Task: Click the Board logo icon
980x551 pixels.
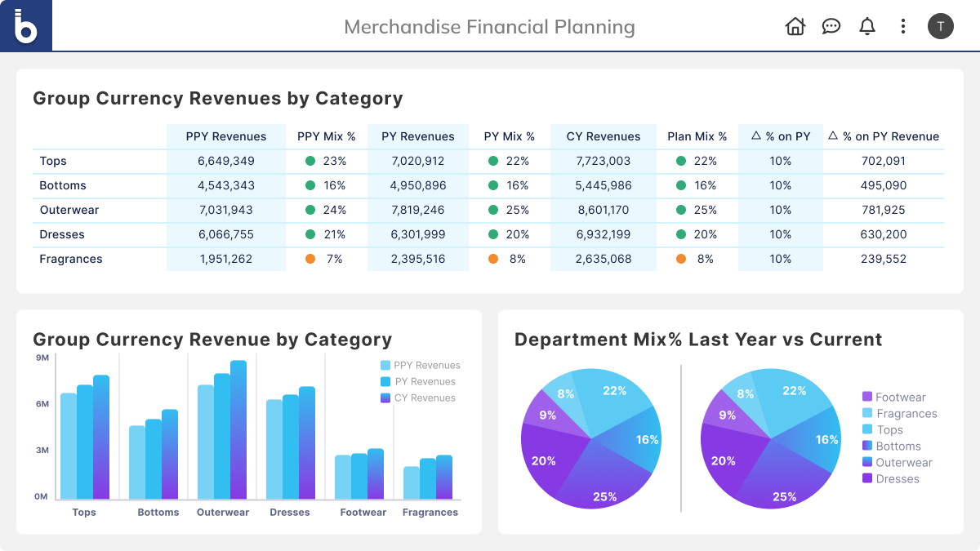Action: point(26,26)
